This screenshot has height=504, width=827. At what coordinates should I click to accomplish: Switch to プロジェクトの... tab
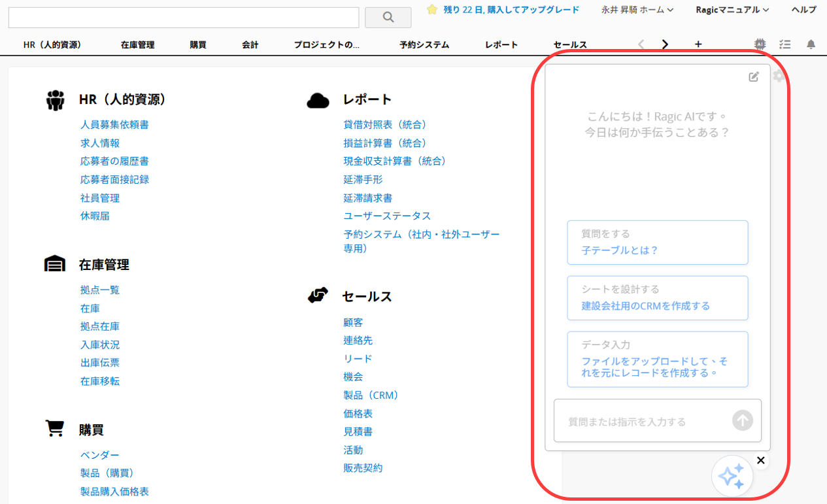[x=327, y=44]
